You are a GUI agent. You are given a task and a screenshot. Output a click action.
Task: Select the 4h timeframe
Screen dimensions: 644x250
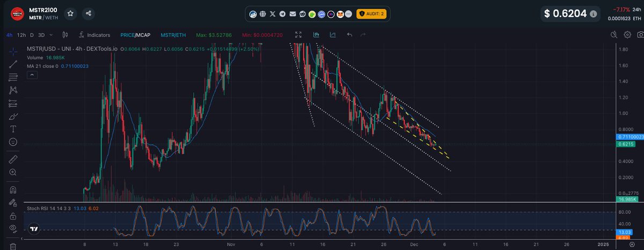[x=9, y=35]
